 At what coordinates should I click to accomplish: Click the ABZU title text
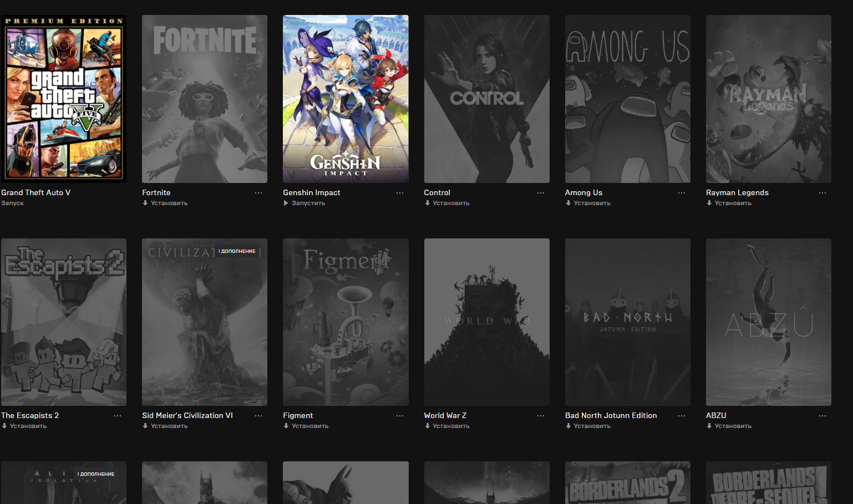[x=716, y=415]
